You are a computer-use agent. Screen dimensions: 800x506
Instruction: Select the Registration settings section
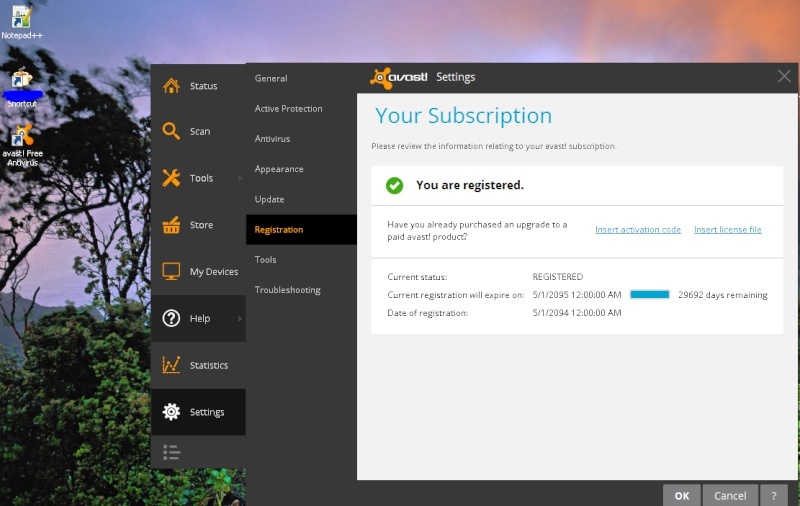tap(302, 230)
